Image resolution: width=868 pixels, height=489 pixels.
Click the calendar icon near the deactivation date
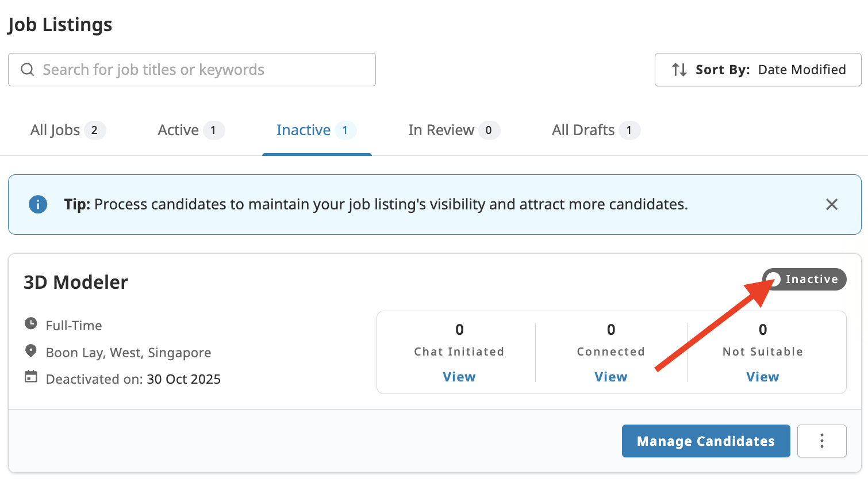(31, 379)
